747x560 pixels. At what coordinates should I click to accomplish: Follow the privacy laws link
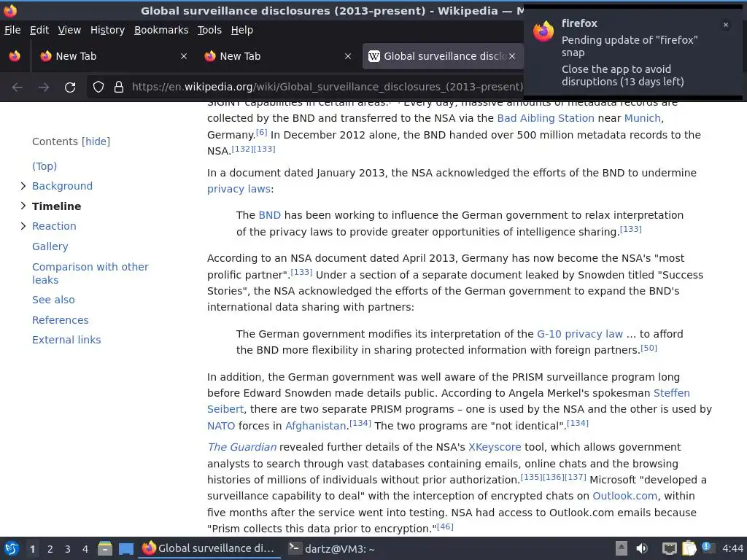click(239, 189)
